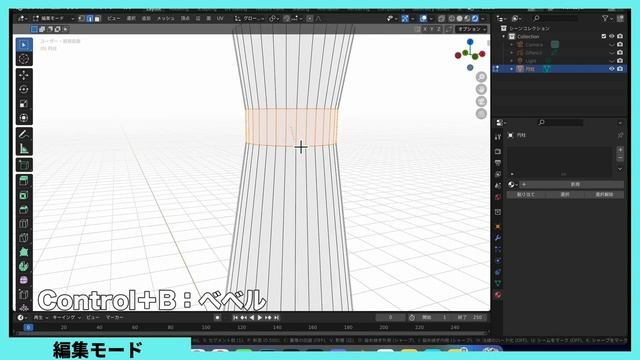The height and width of the screenshot is (360, 640).
Task: Select the Add Cube tool
Action: 24,165
